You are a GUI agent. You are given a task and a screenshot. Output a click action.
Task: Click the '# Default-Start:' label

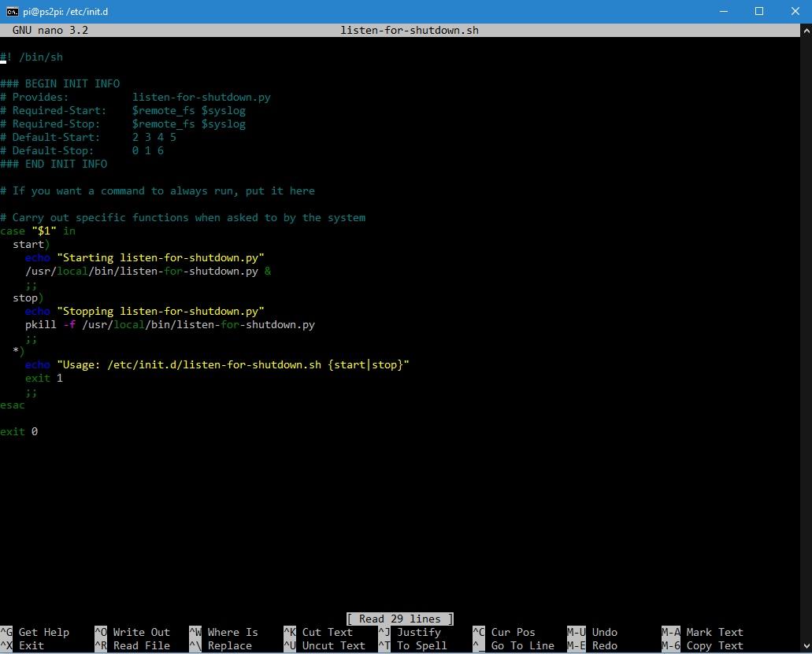tap(50, 138)
